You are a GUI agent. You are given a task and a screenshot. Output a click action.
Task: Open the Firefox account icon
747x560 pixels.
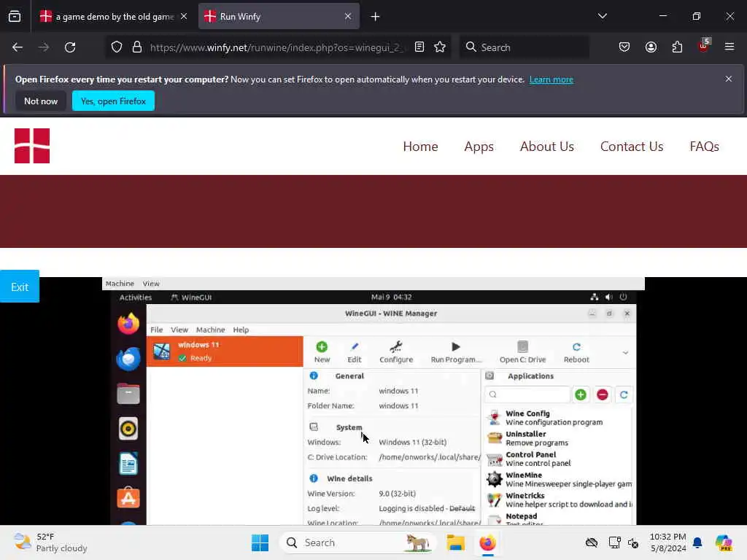pyautogui.click(x=651, y=47)
